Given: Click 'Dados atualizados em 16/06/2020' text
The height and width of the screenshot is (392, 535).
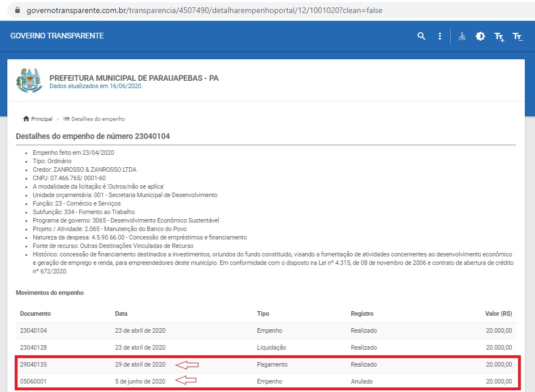Looking at the screenshot, I should click(96, 86).
